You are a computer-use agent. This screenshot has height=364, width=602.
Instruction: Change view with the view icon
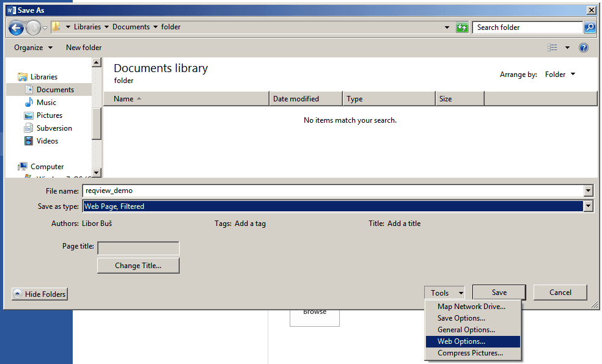pos(552,48)
